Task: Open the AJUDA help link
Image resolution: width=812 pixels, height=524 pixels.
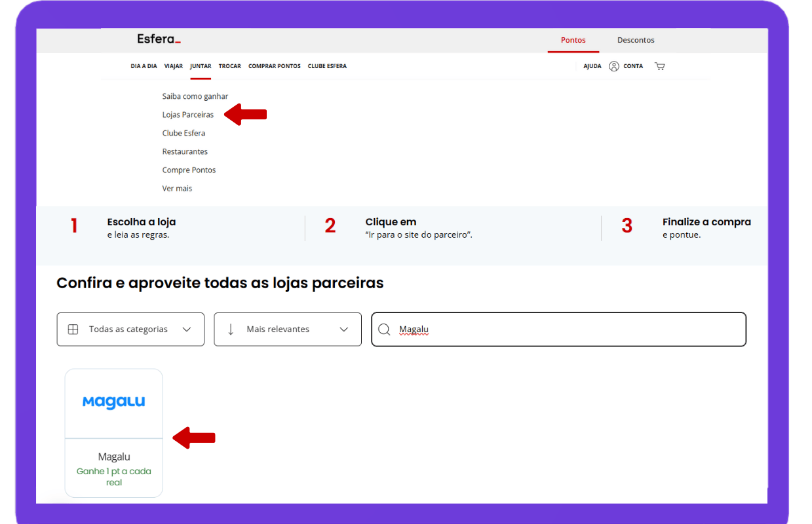Action: (592, 66)
